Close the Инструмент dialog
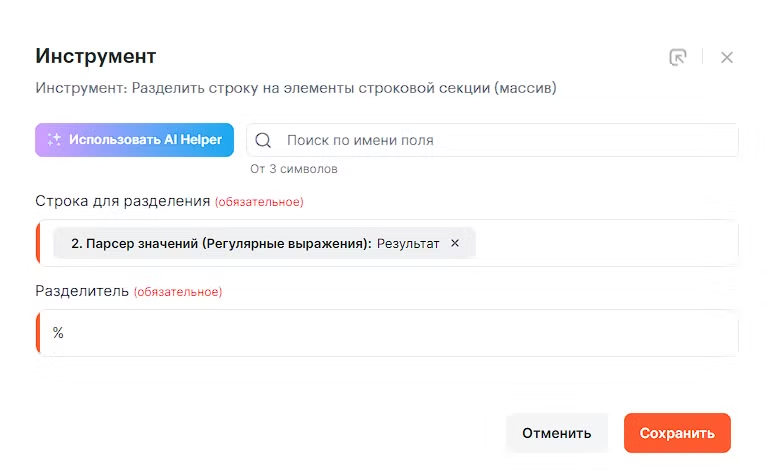The height and width of the screenshot is (475, 773). pyautogui.click(x=727, y=57)
